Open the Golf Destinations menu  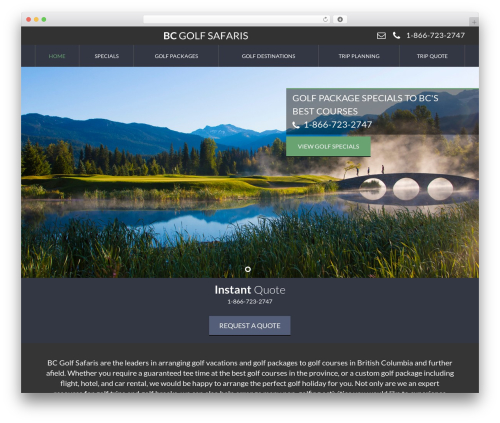click(268, 56)
